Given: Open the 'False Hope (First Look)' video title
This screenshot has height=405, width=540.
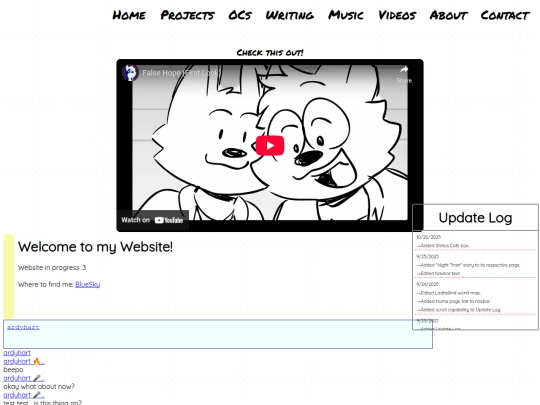Looking at the screenshot, I should point(181,73).
